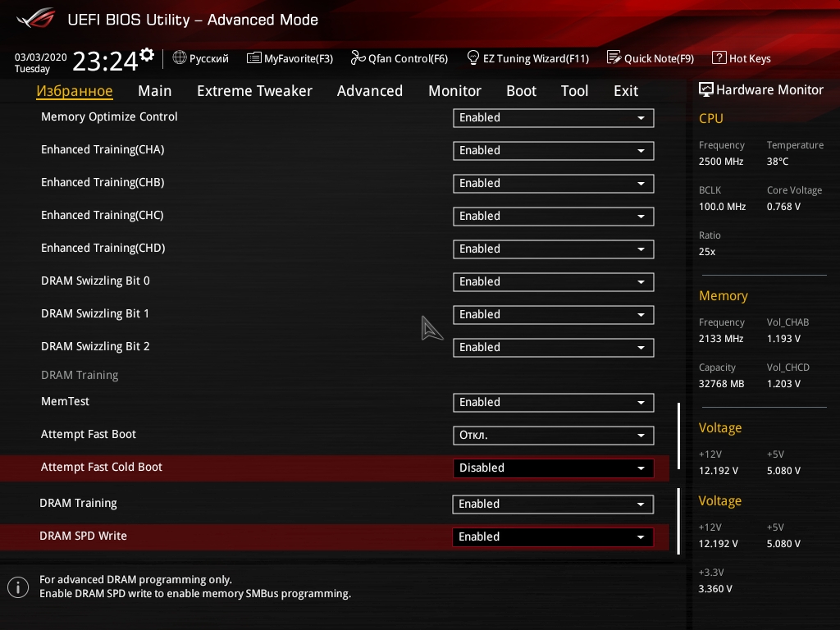Click the Hot Keys question mark icon
This screenshot has width=840, height=630.
coord(719,57)
